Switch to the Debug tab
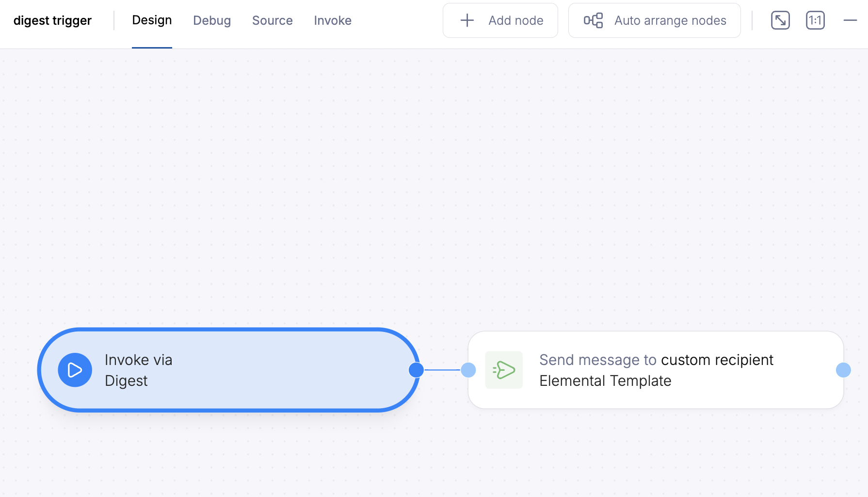Screen dimensions: 868x497 [x=212, y=20]
